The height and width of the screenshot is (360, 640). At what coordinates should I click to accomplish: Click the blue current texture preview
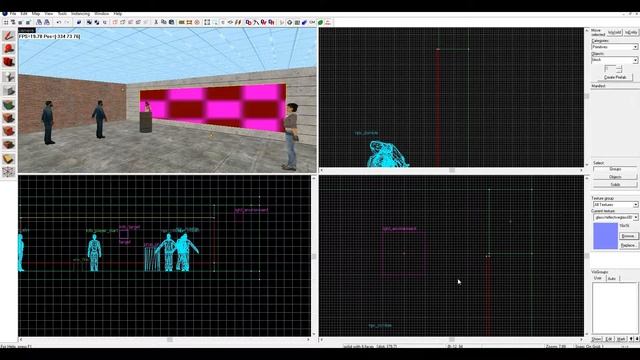click(x=605, y=236)
